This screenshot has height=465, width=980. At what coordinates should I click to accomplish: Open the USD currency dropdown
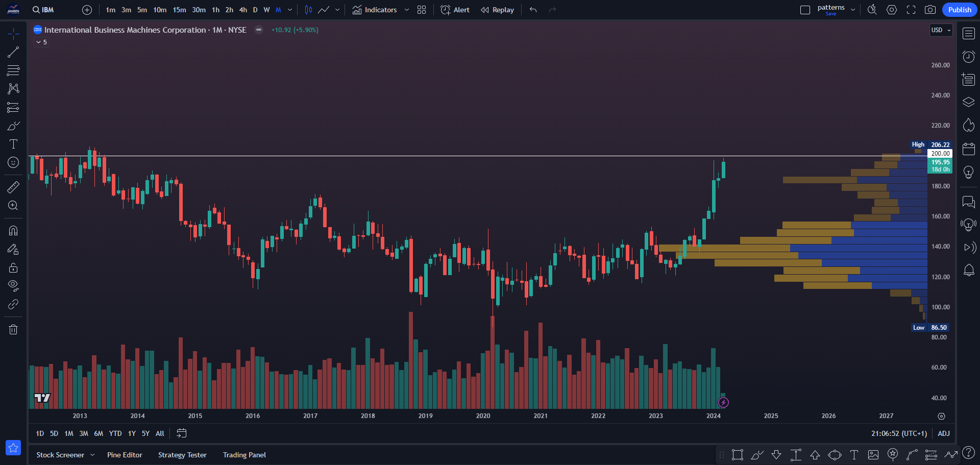pyautogui.click(x=941, y=30)
